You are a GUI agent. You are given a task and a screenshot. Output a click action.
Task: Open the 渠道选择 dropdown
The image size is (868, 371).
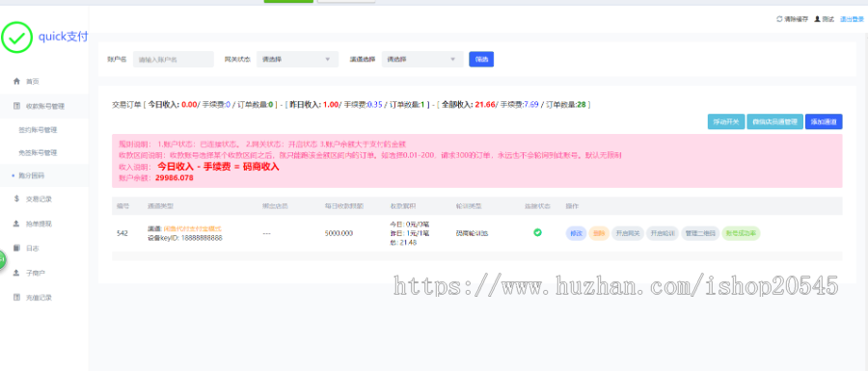tap(422, 59)
